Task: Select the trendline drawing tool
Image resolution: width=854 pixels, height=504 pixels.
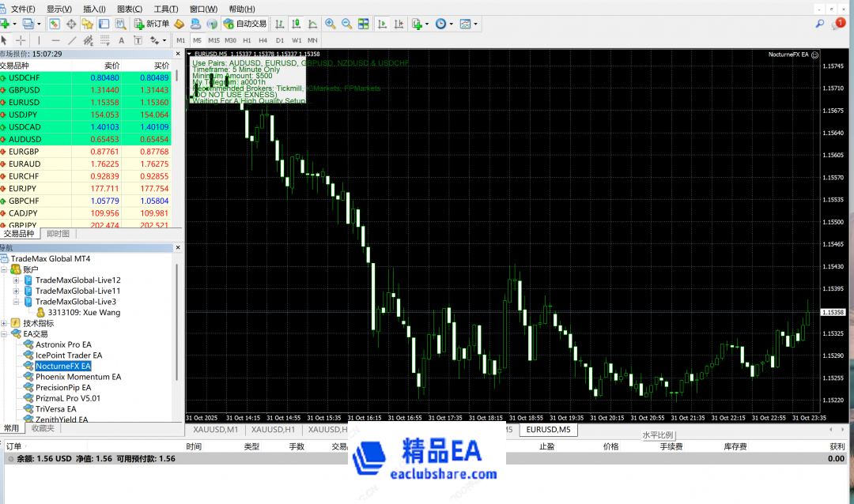Action: (x=72, y=40)
